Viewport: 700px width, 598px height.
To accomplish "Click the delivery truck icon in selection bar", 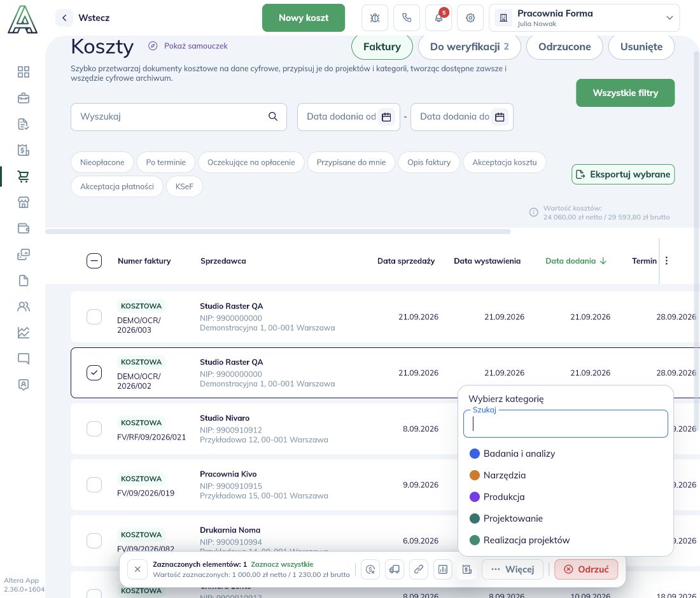I will pos(394,569).
